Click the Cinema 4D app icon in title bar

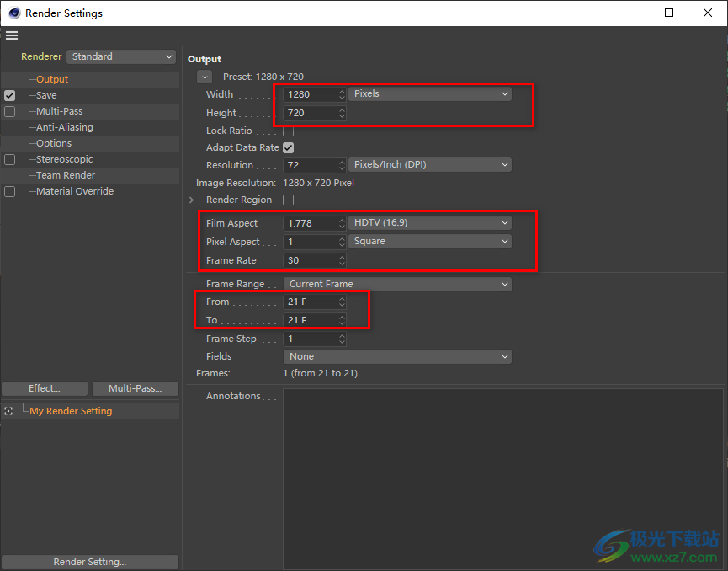click(x=14, y=13)
